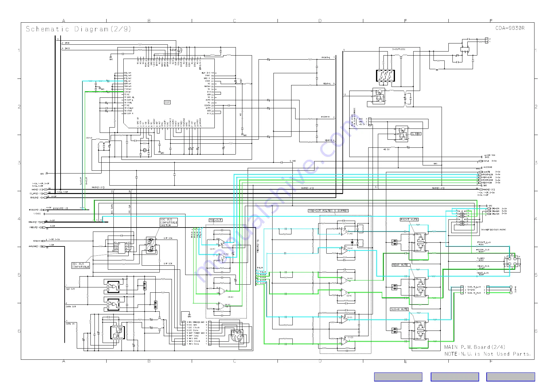Click the 'DATA OUT' signal label
Viewport: 555px width, 392px height.
pyautogui.click(x=71, y=307)
